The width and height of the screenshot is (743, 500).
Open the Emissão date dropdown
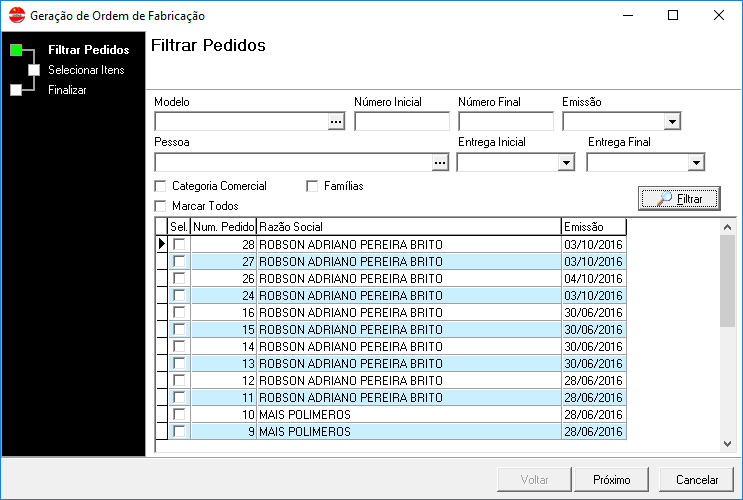click(672, 122)
